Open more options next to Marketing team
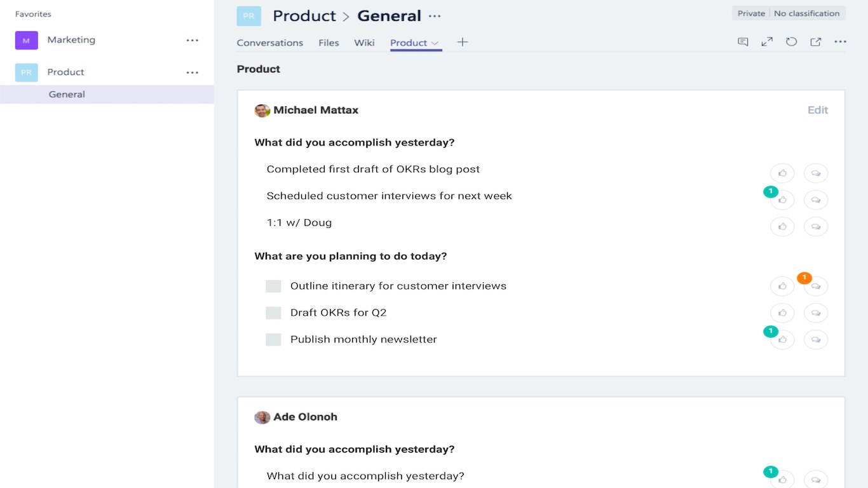 pos(193,40)
